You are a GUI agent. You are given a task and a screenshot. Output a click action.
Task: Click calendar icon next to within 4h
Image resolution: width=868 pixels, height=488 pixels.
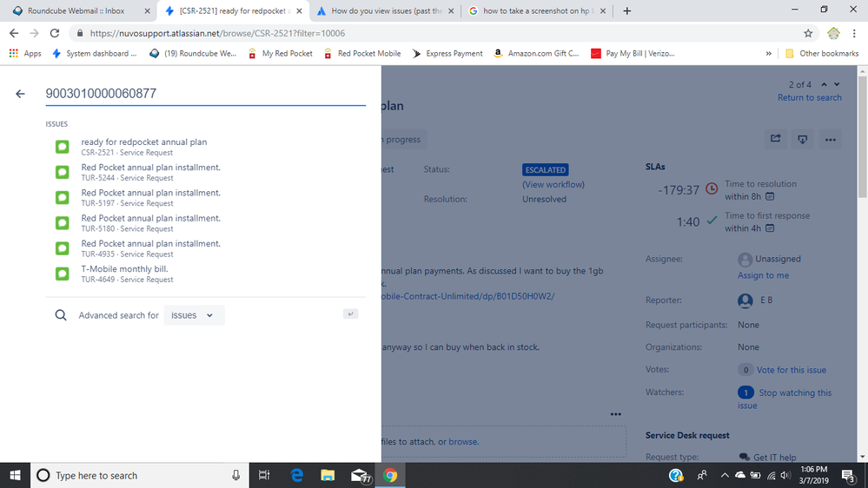coord(770,228)
